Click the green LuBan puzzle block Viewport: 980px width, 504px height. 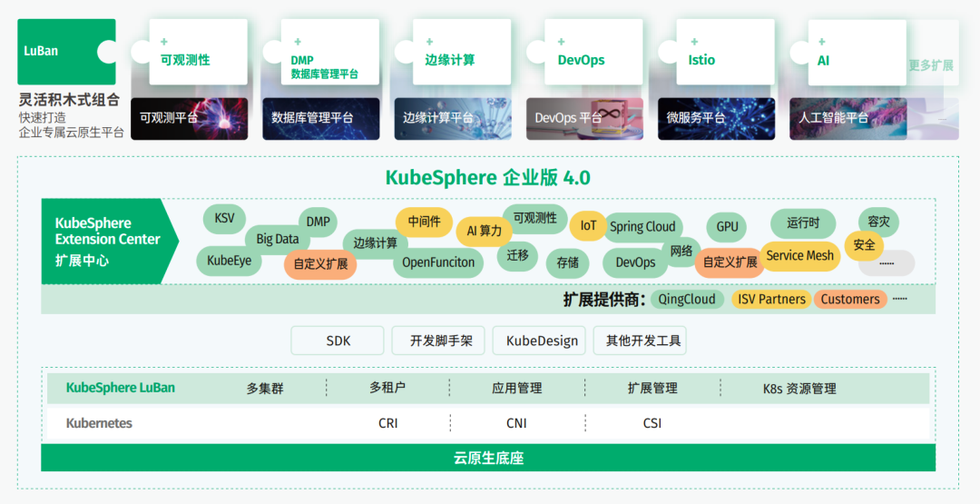click(x=66, y=51)
